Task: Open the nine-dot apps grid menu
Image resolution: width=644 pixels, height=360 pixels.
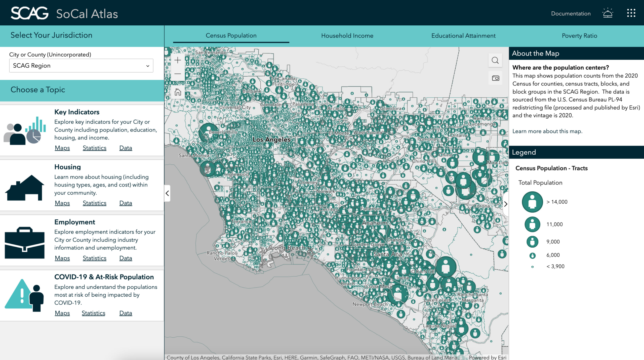Action: click(x=631, y=13)
